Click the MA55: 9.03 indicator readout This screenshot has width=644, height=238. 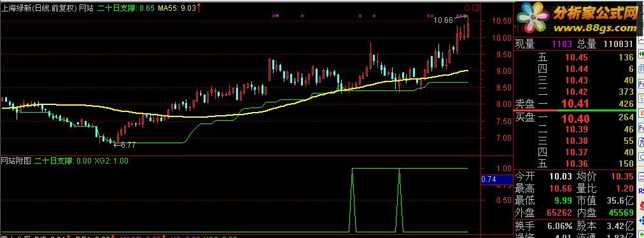pos(177,8)
